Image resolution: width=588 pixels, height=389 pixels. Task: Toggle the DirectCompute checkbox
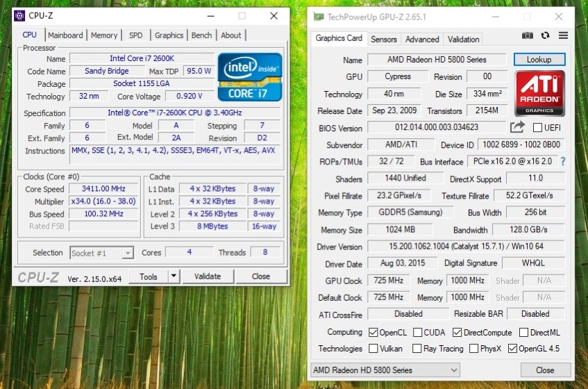coord(457,333)
